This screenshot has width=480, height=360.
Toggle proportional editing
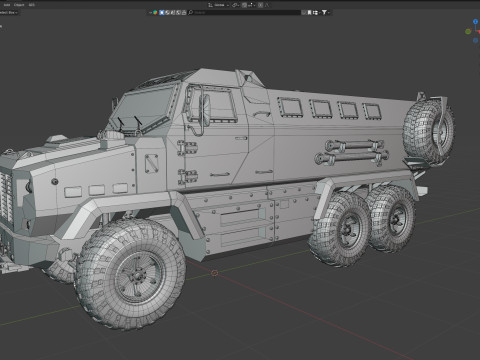pyautogui.click(x=260, y=5)
